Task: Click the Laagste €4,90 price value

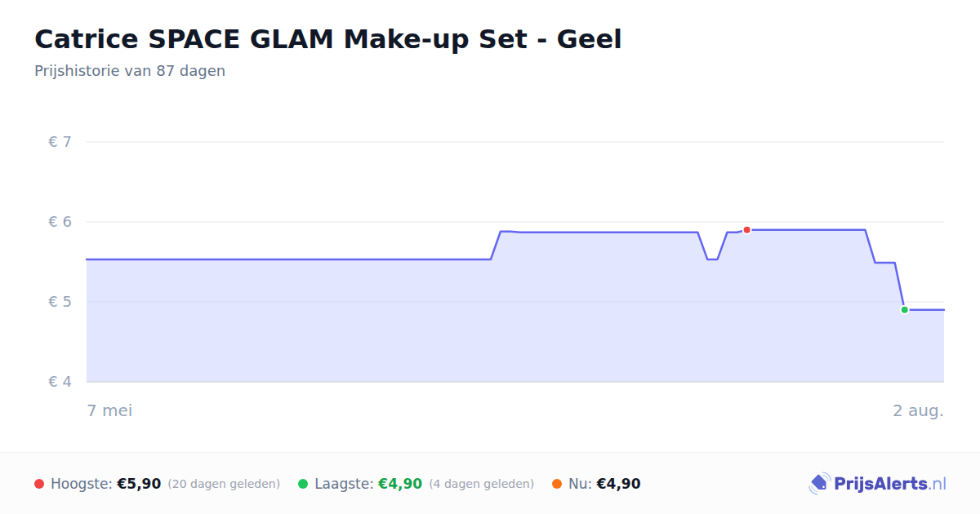Action: click(x=400, y=484)
